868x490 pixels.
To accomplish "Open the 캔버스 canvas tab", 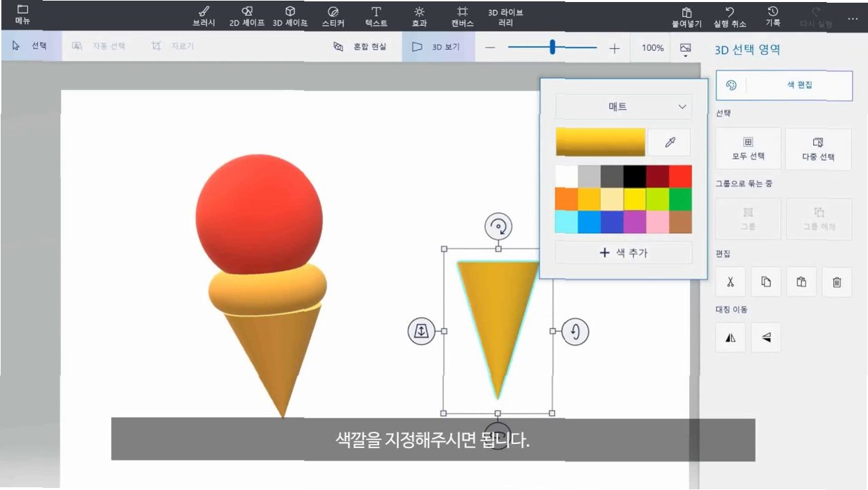I will pos(463,17).
